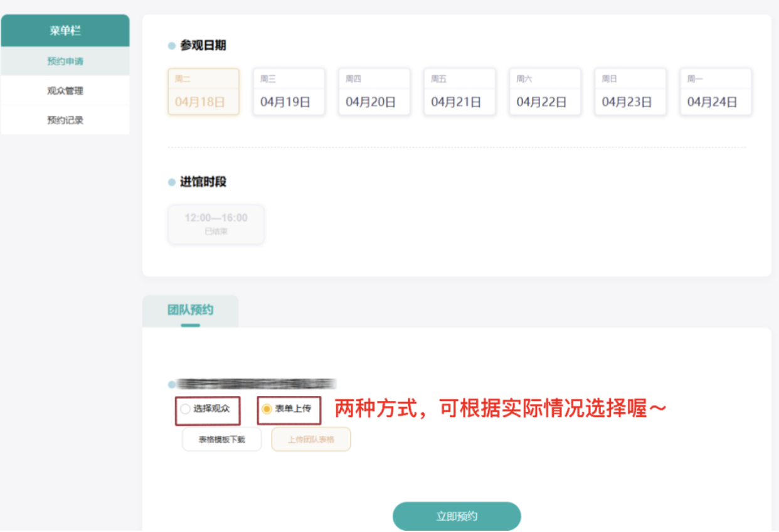
Task: Submit with the 立即预约 button
Action: tap(457, 516)
